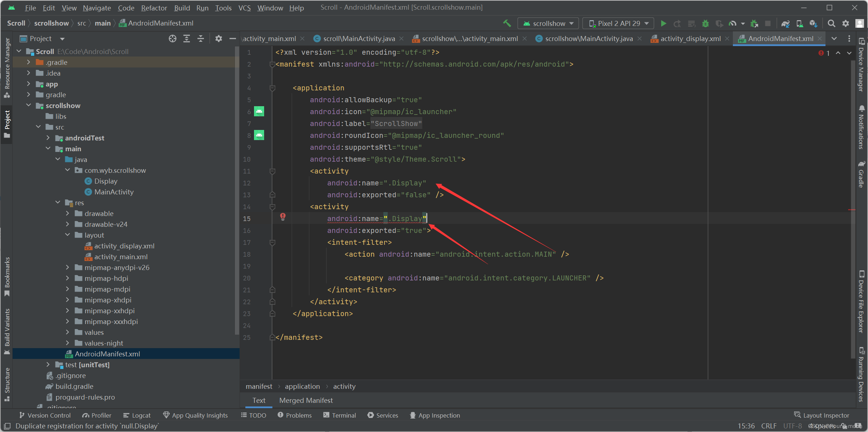Open editor tabs more-options kebab icon

849,39
